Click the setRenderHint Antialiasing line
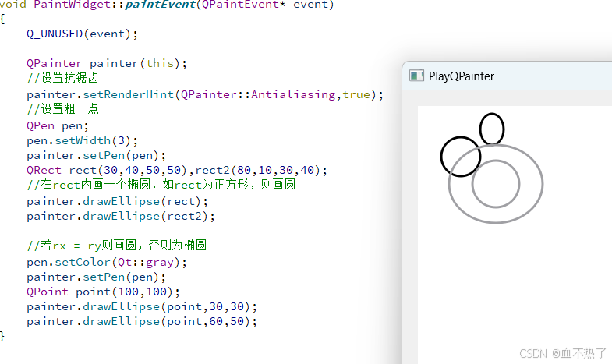Image resolution: width=612 pixels, height=364 pixels. pos(205,94)
